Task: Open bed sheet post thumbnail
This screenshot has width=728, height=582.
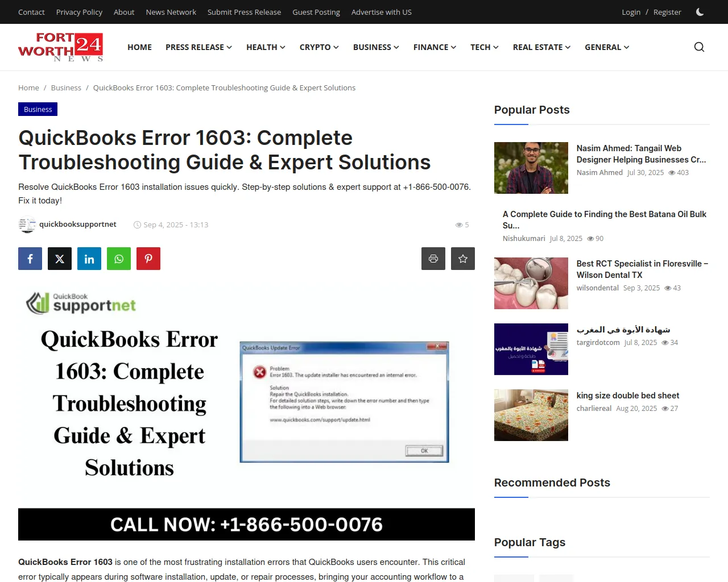Action: (x=531, y=415)
